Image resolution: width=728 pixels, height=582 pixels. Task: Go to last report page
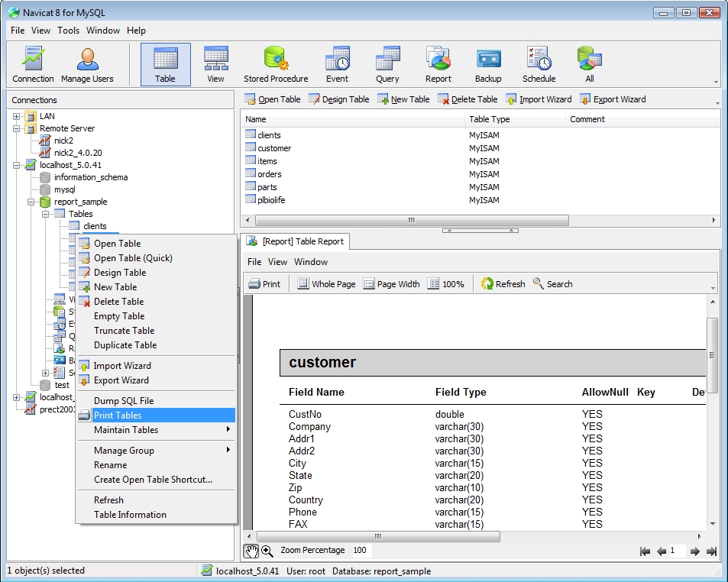tap(711, 551)
